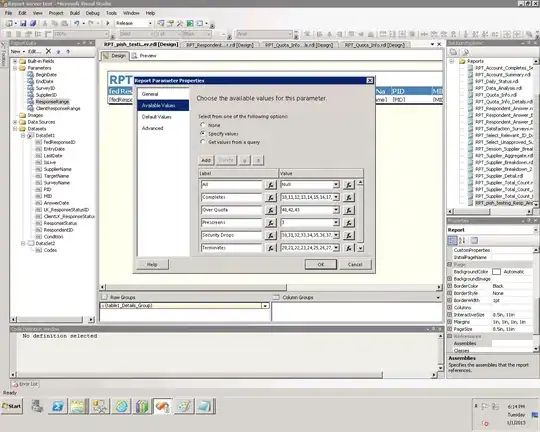Expand the BorderColor property
Image resolution: width=540 pixels, height=432 pixels.
[x=449, y=286]
